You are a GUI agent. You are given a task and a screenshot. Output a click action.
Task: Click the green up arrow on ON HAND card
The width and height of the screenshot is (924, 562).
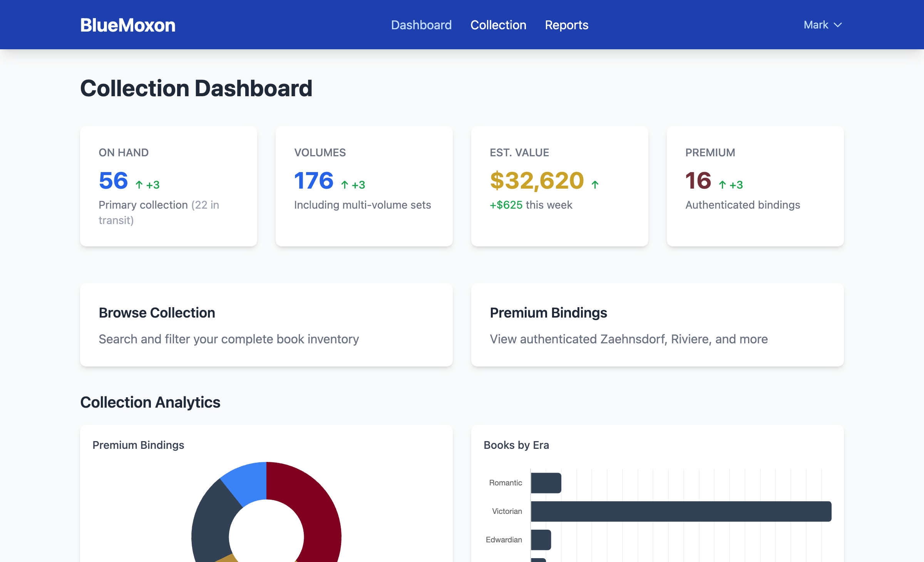click(x=139, y=184)
